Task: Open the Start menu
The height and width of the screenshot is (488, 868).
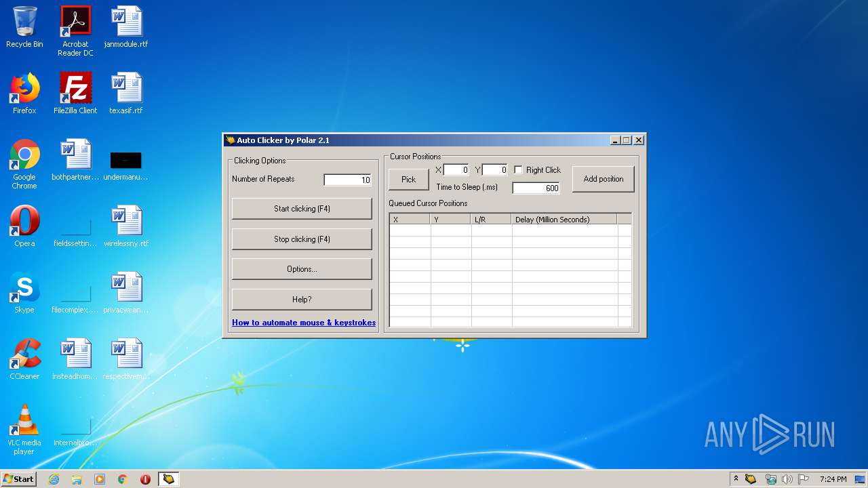Action: [x=19, y=479]
